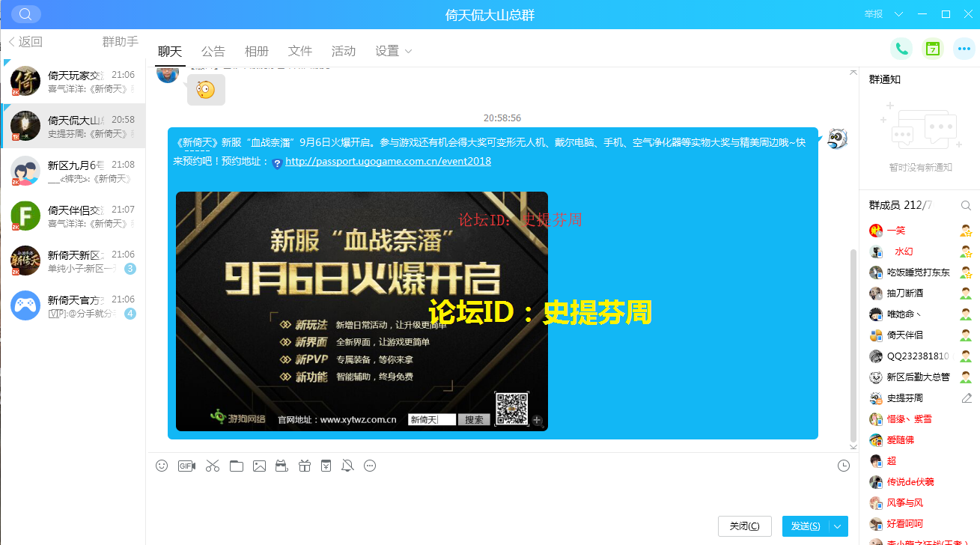Open the 活动 tab

(x=344, y=51)
